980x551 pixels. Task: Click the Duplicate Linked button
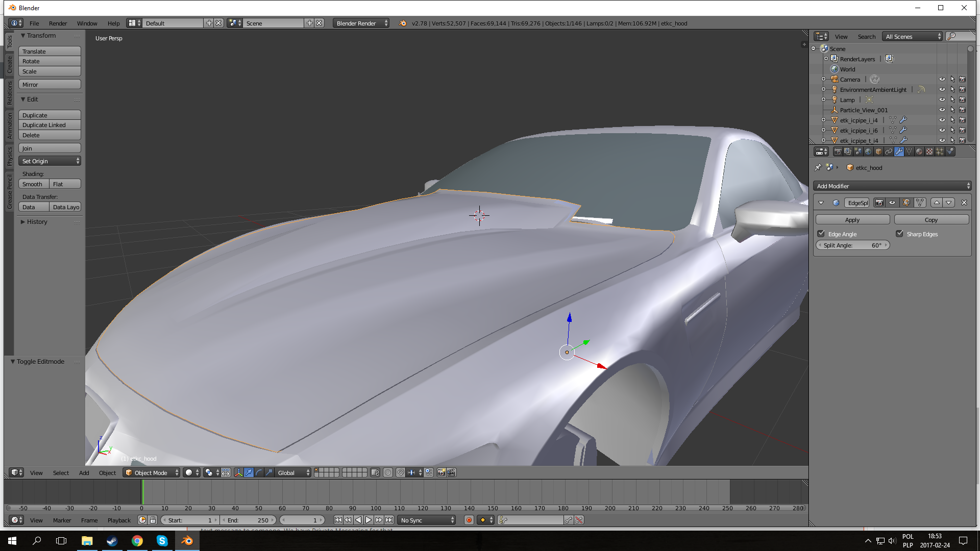click(x=50, y=125)
